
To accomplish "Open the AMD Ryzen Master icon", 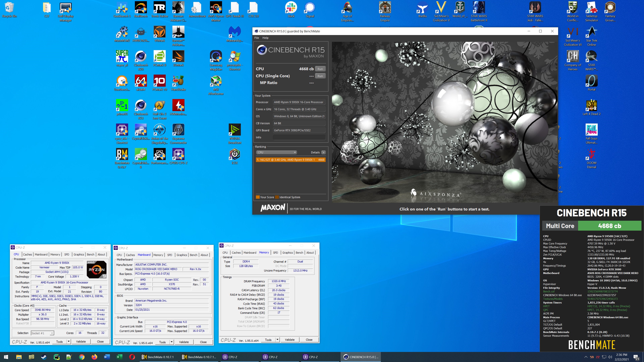I will 216,12.
